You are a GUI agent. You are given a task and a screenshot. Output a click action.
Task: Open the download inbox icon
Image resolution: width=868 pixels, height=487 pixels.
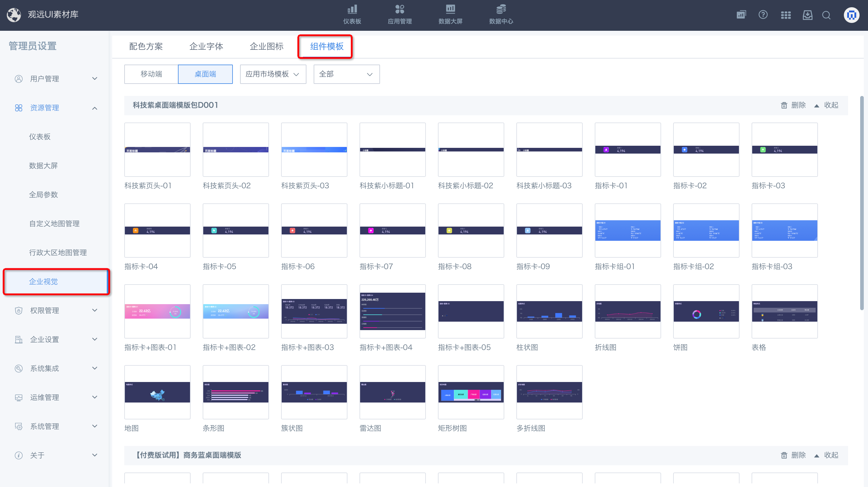(x=807, y=15)
